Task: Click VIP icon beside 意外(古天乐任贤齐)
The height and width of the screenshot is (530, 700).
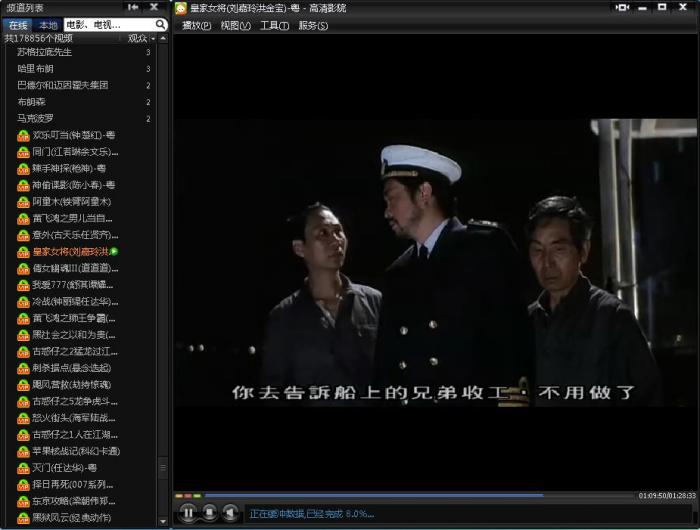Action: click(x=23, y=235)
